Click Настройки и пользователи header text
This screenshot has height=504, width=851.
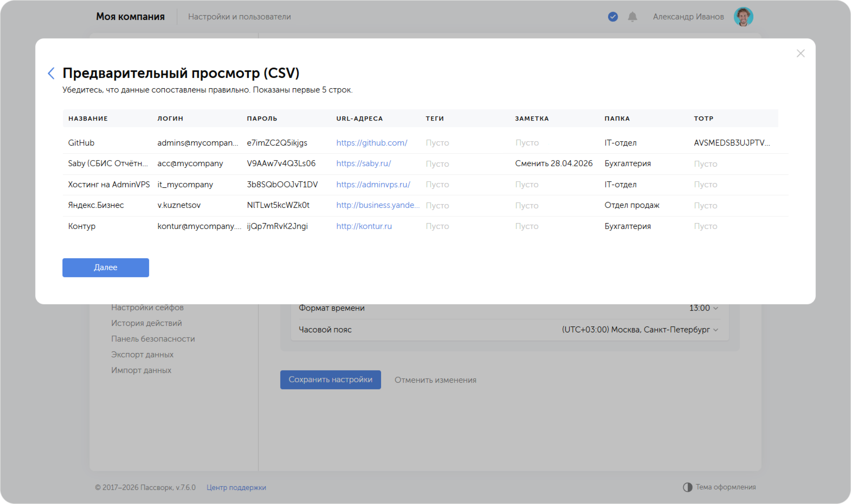coord(239,17)
